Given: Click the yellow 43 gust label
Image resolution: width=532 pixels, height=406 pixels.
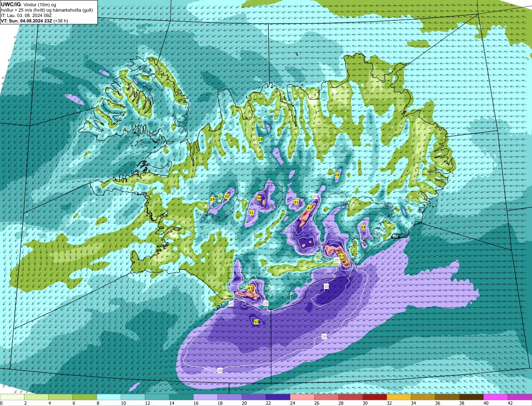Looking at the screenshot, I should [250, 288].
